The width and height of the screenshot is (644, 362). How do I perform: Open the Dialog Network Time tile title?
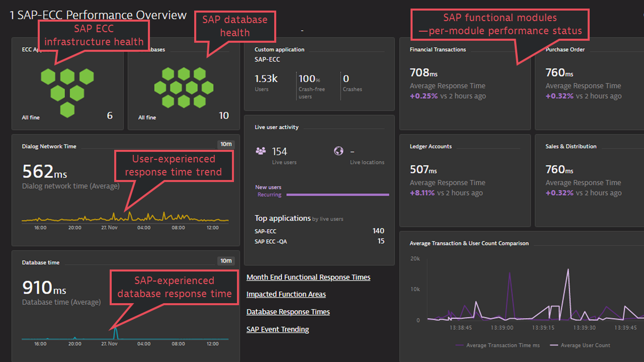(49, 146)
